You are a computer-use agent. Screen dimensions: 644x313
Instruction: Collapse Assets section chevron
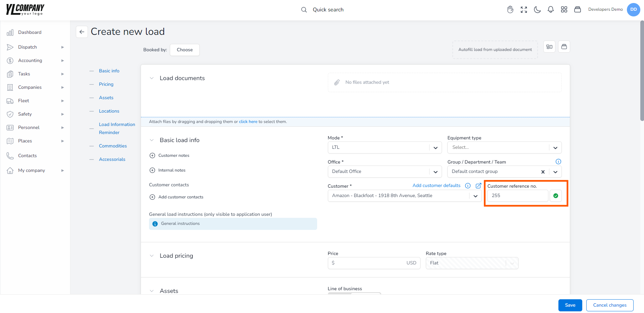(152, 291)
